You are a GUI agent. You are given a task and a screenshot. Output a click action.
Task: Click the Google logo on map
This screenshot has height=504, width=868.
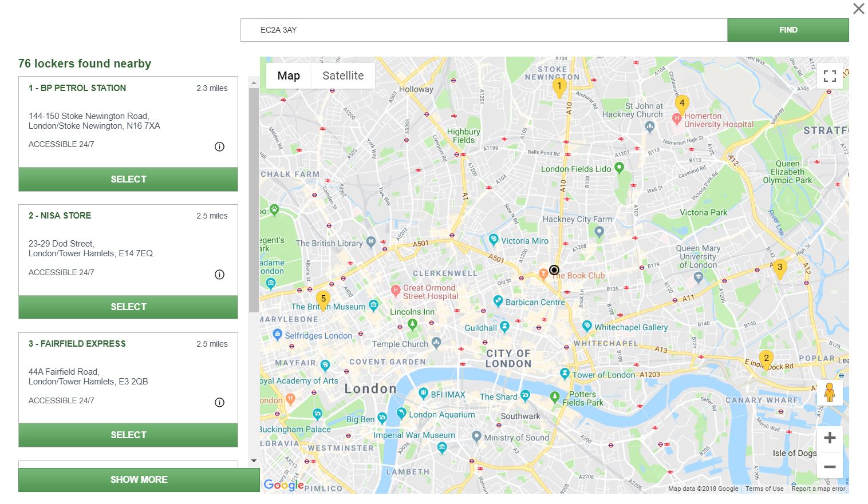[x=283, y=485]
